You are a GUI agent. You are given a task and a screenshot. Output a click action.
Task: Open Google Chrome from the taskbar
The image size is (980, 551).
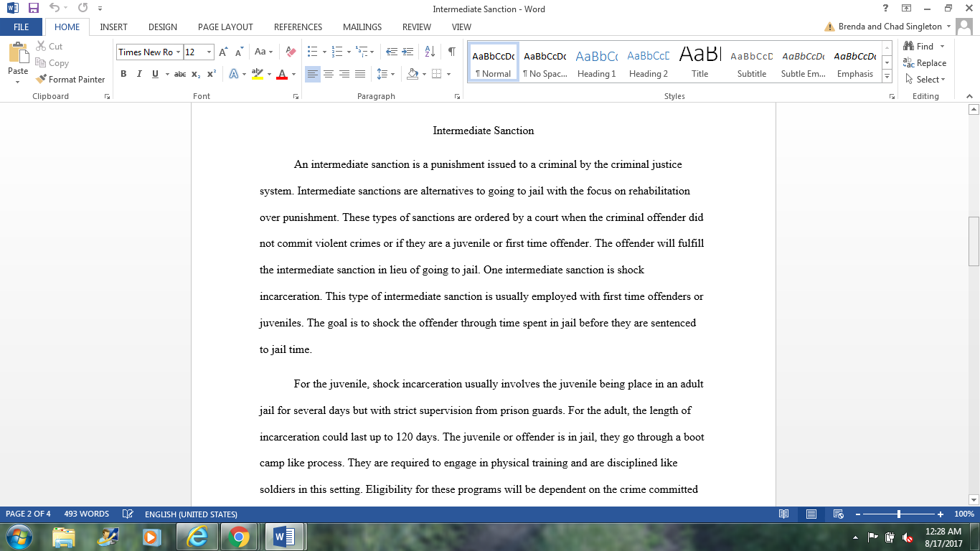coord(238,537)
